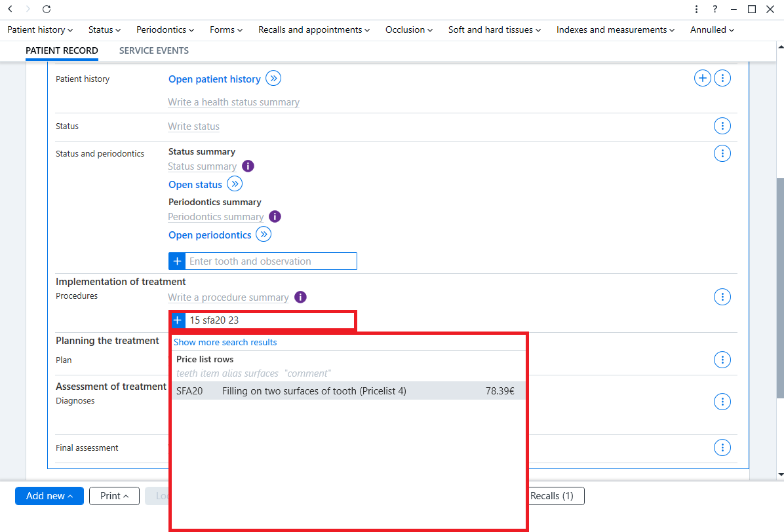The height and width of the screenshot is (532, 784).
Task: Open the Recalls and appointments dropdown
Action: click(x=314, y=30)
